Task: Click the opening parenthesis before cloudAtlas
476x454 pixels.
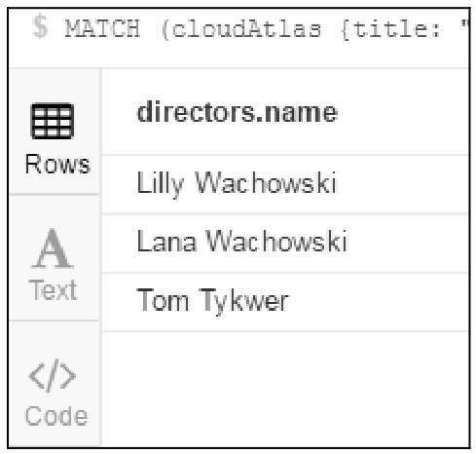Action: 165,29
